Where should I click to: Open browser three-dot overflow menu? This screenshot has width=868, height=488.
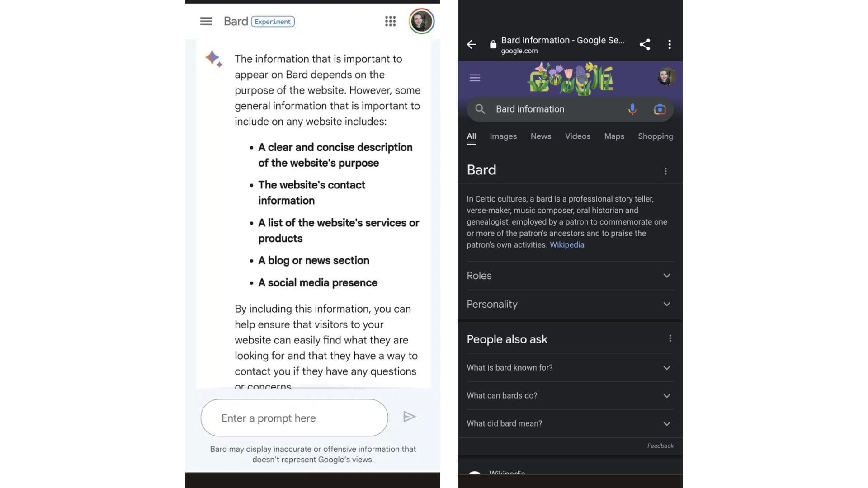(670, 44)
